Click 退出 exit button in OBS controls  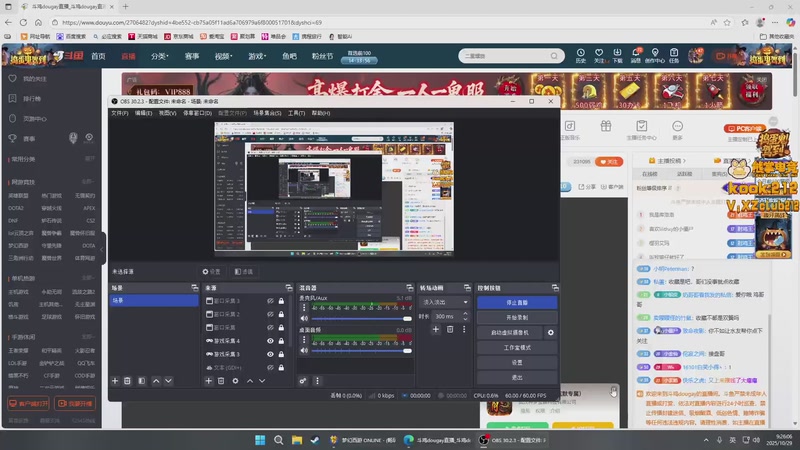point(517,378)
